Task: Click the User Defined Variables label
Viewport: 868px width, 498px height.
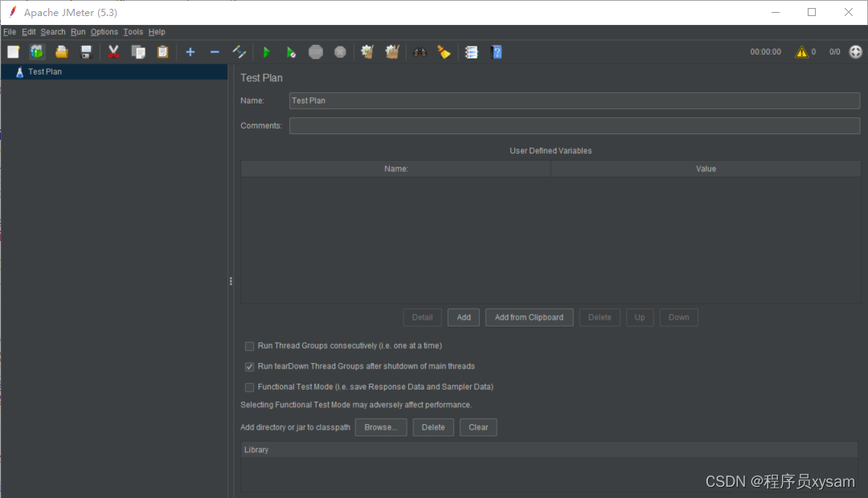Action: (x=551, y=150)
